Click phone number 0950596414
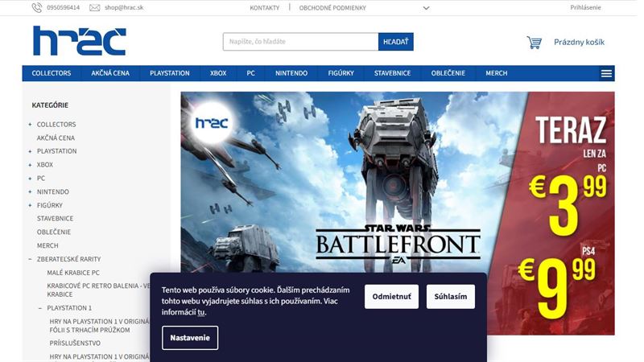644x362 pixels. pos(64,7)
